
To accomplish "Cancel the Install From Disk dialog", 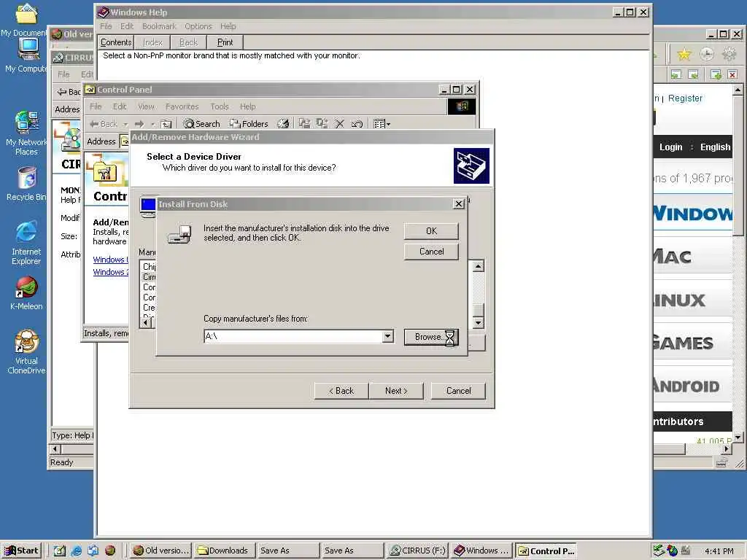I will [431, 252].
